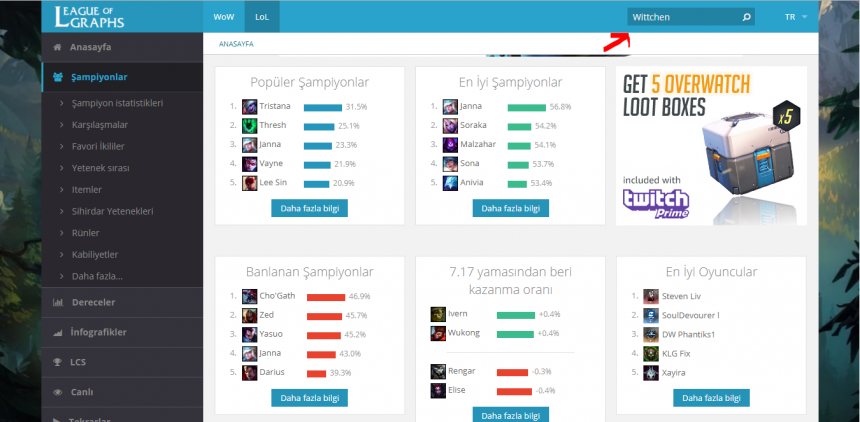Viewport: 860px width, 422px height.
Task: Click DW Phantiks1's player avatar
Action: tap(651, 335)
